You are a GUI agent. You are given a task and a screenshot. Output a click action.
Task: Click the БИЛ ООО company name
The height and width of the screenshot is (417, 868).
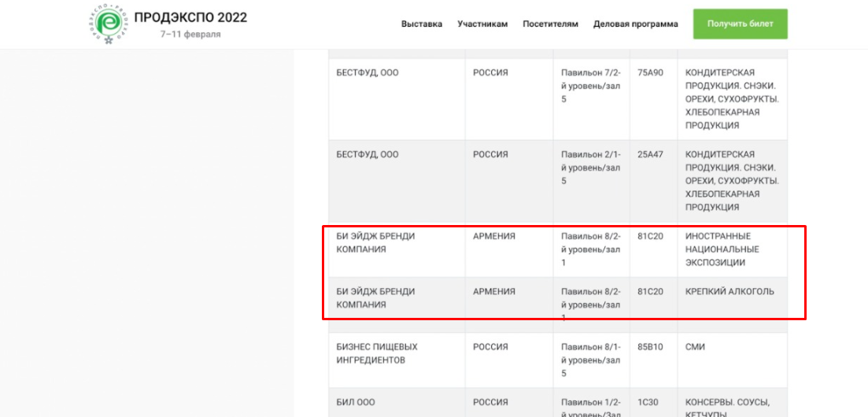356,402
